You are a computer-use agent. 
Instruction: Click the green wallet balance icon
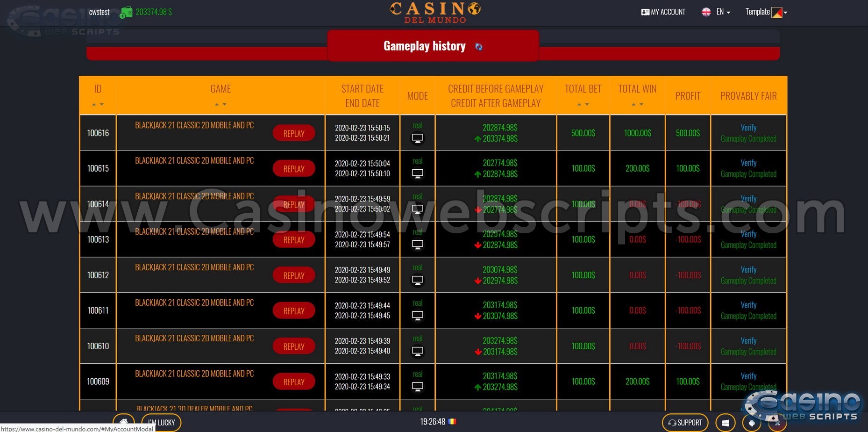click(x=126, y=12)
